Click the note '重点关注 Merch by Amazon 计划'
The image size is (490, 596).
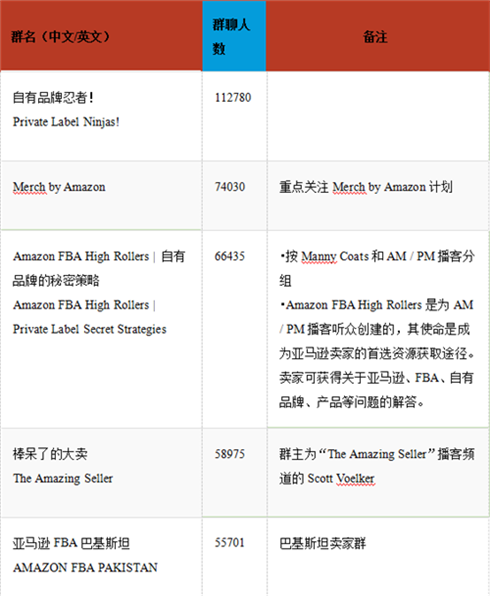(366, 187)
